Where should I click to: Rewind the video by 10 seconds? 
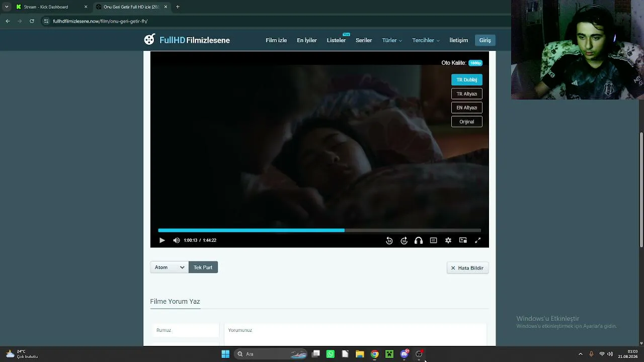click(389, 240)
